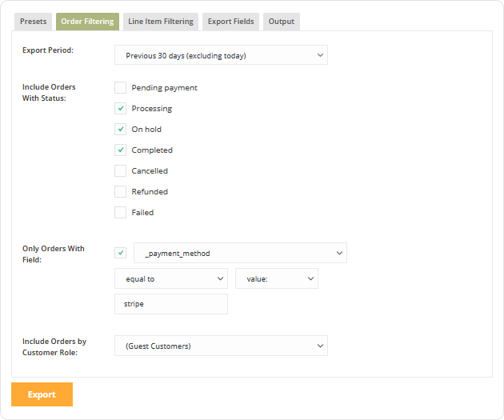
Task: Open the _payment_method field dropdown
Action: click(x=240, y=254)
